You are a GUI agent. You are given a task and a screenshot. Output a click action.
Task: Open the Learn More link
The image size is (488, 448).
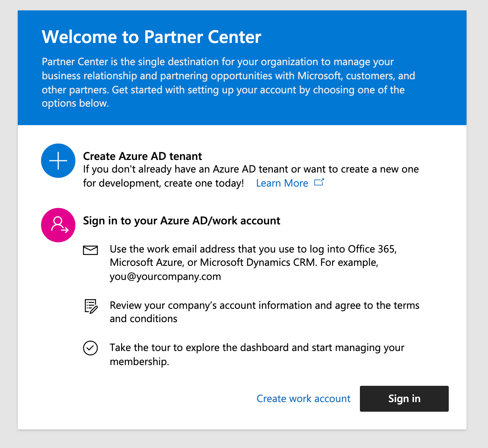[x=282, y=183]
